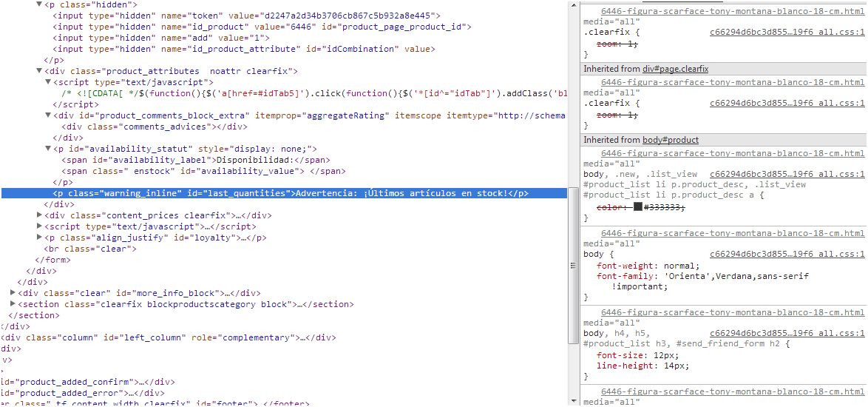Screen dimensions: 868x407
Task: Expand the p class="align_justify" id="loyalty" node
Action: tap(39, 237)
